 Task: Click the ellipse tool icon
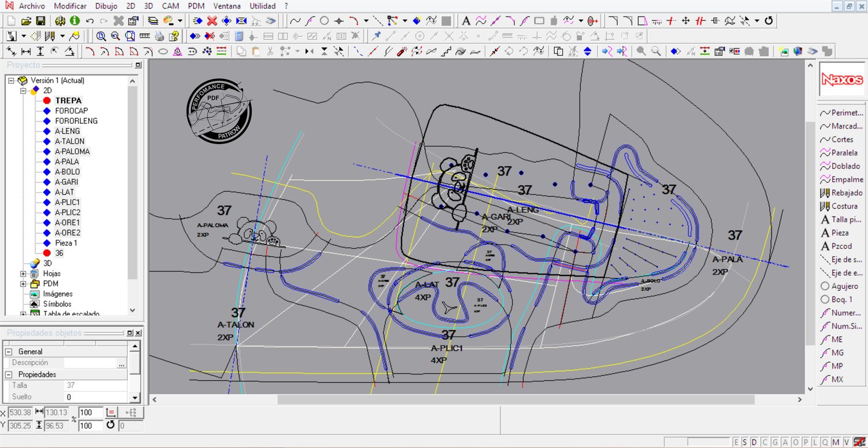[x=163, y=52]
